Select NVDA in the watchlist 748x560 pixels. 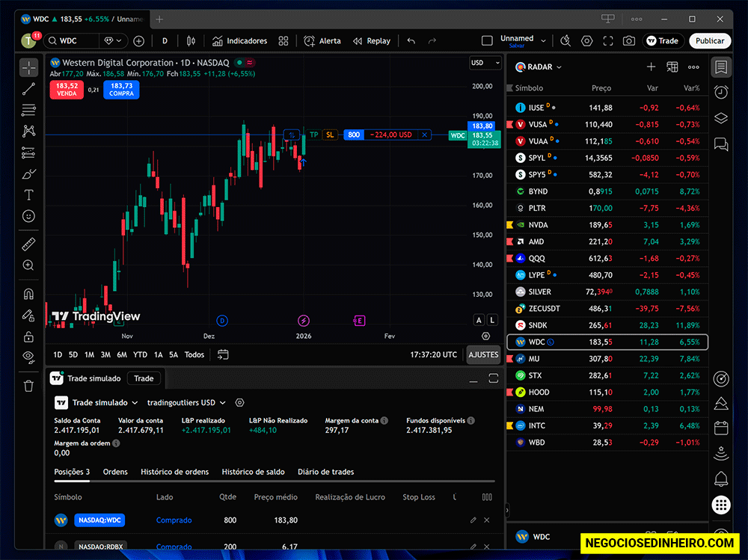tap(607, 225)
